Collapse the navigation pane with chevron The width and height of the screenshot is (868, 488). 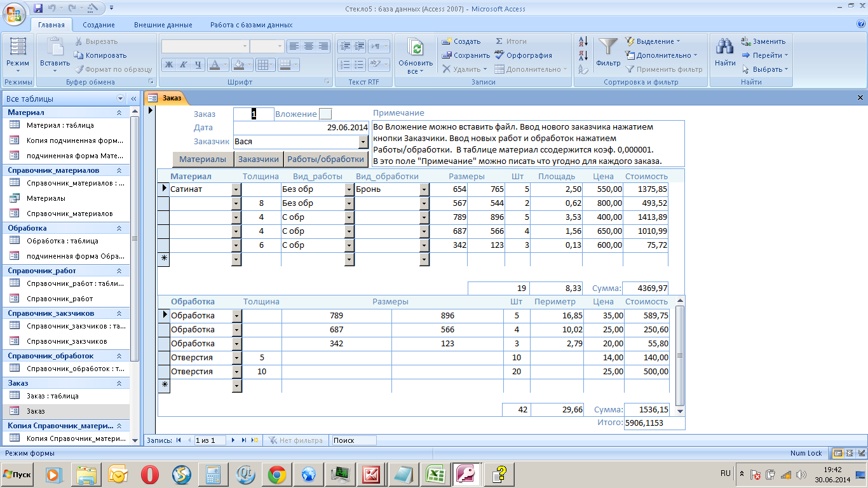[x=133, y=99]
